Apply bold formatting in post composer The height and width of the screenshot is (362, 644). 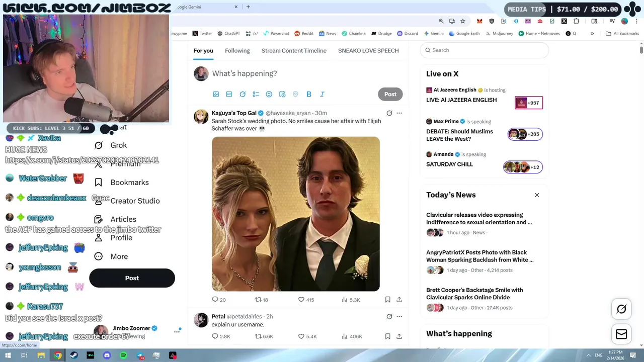click(x=309, y=94)
